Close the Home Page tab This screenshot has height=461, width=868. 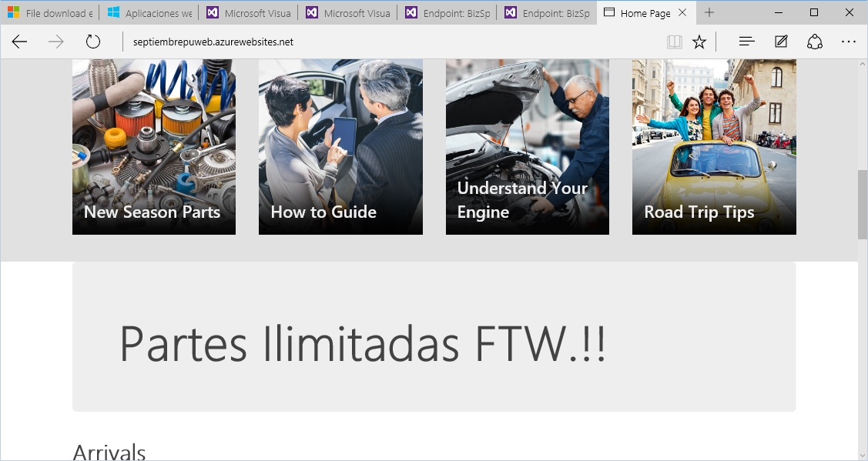[x=682, y=12]
